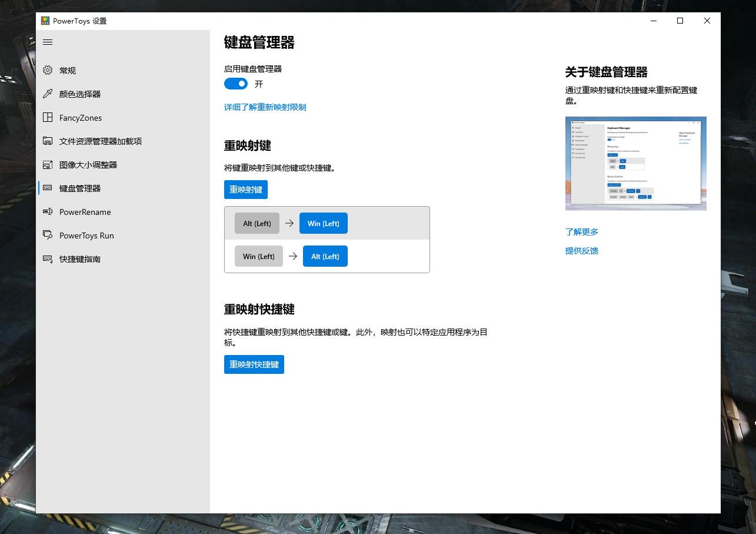The width and height of the screenshot is (756, 534).
Task: Open 图像大小调整器 via its icon
Action: click(x=48, y=165)
